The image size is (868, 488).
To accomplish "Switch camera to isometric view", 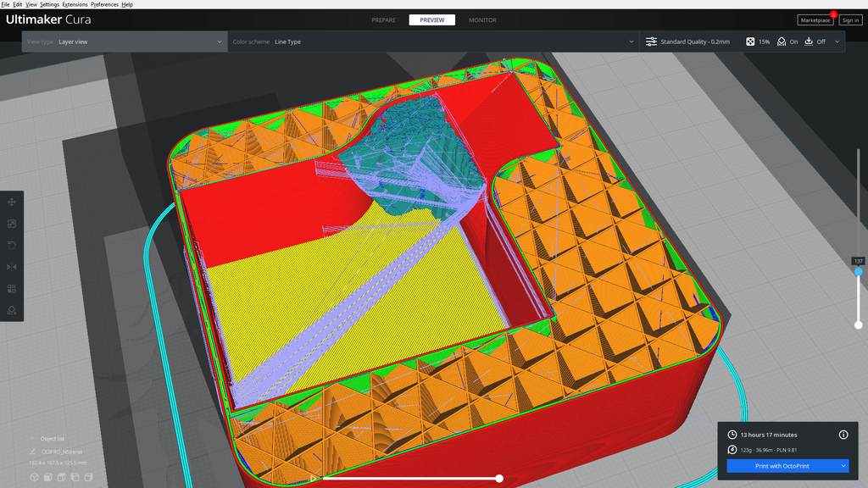I will (x=34, y=476).
